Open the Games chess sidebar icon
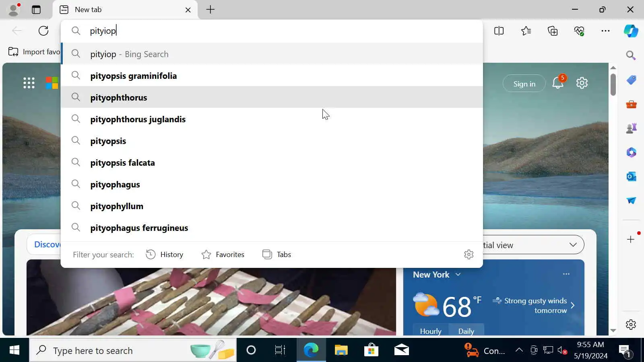 631,128
